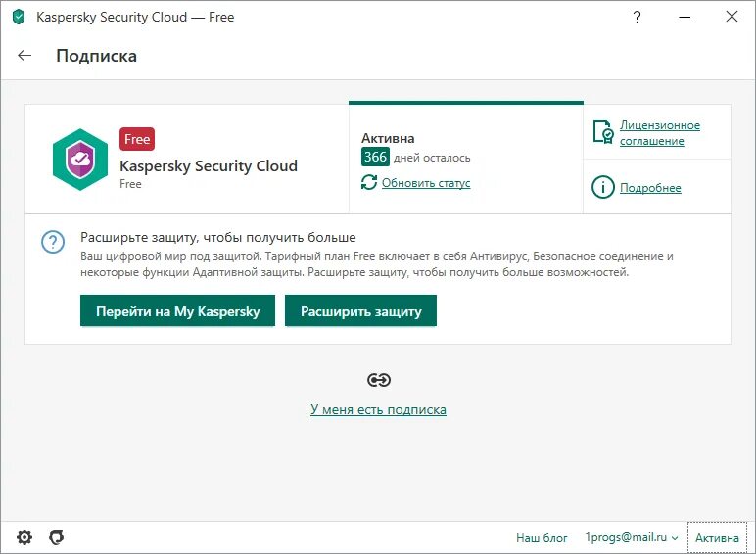
Task: Minimize the Kaspersky window
Action: point(685,17)
